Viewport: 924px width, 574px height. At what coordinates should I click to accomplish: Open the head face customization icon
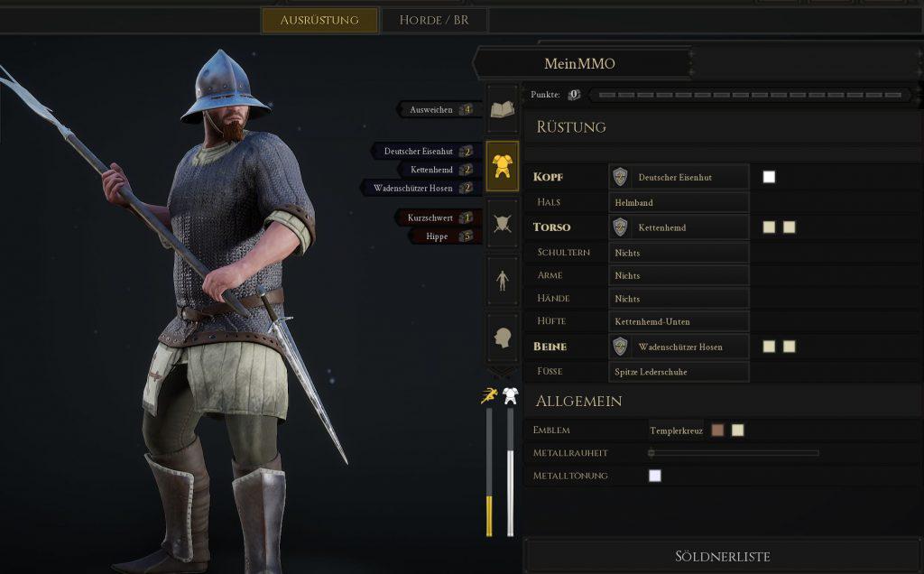click(x=502, y=338)
